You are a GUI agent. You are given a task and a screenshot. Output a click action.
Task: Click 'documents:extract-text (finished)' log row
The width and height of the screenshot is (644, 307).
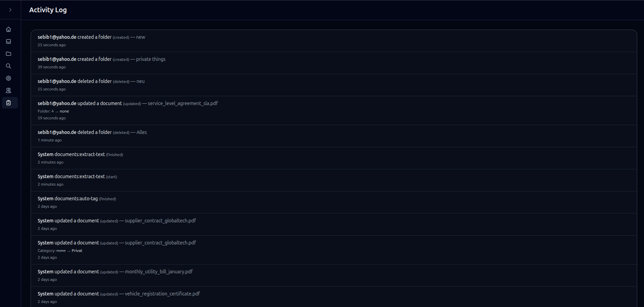point(334,158)
